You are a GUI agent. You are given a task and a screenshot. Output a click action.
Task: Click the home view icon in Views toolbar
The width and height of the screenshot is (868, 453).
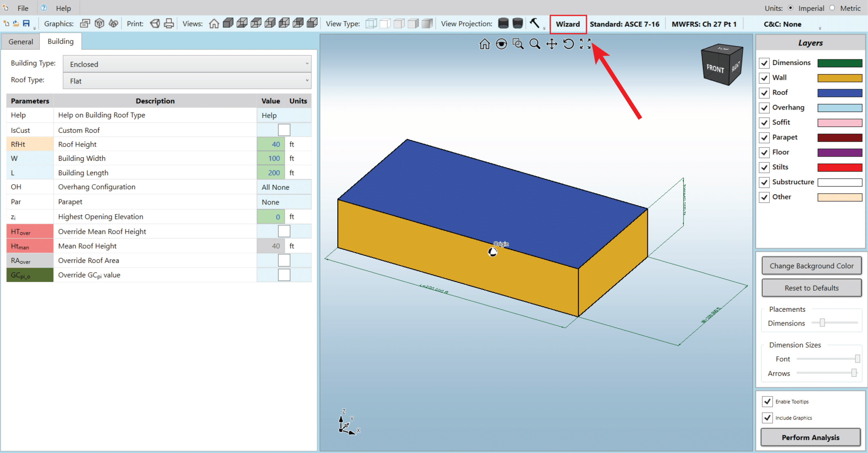214,23
